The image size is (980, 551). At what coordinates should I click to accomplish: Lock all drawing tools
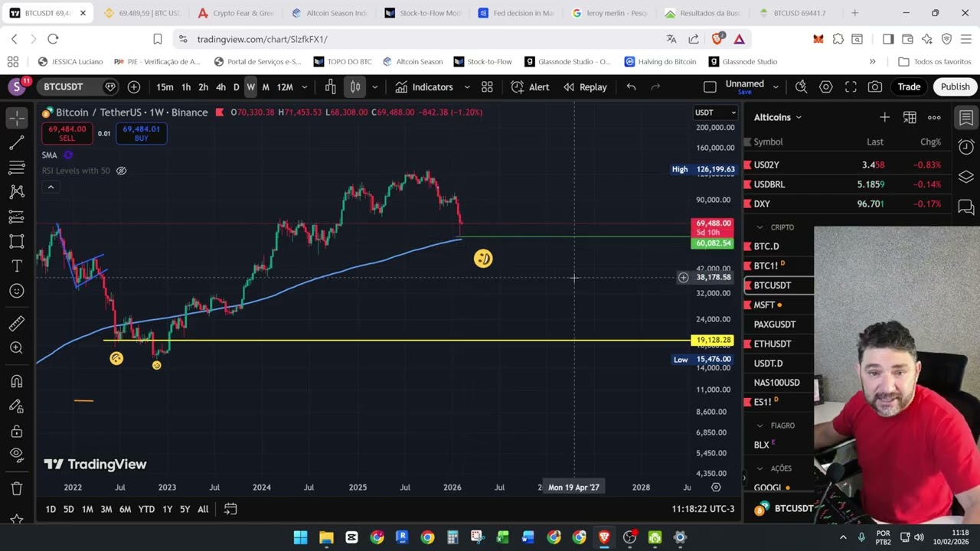(x=16, y=431)
